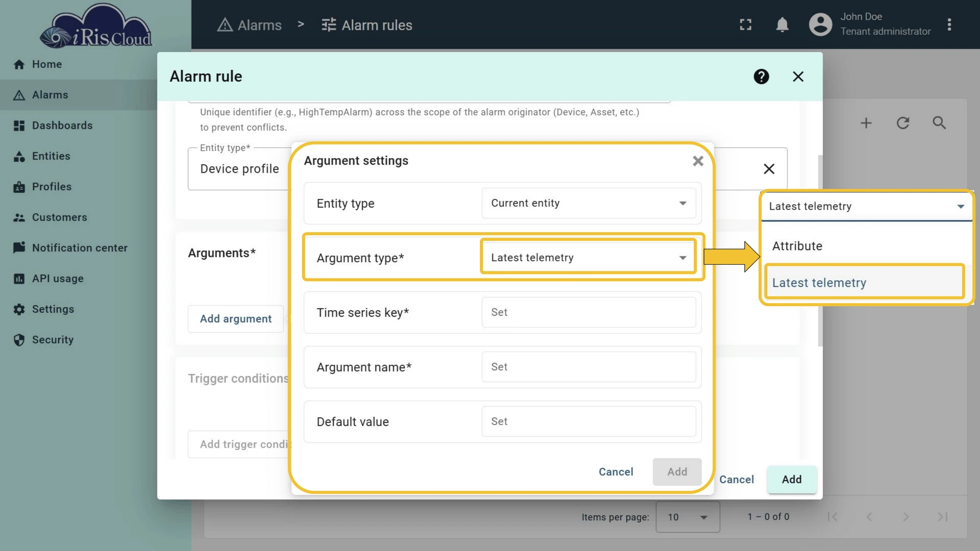This screenshot has width=980, height=551.
Task: Click the API usage chart icon
Action: click(x=19, y=279)
